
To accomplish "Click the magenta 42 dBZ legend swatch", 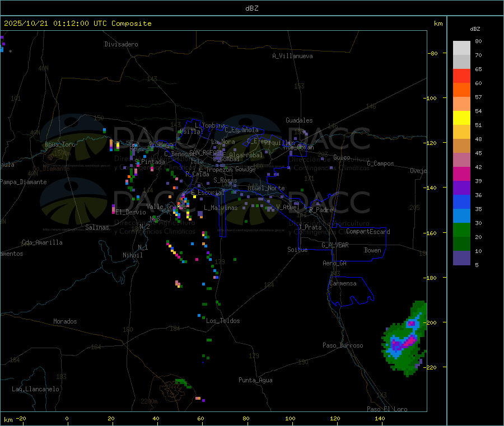I will point(461,174).
